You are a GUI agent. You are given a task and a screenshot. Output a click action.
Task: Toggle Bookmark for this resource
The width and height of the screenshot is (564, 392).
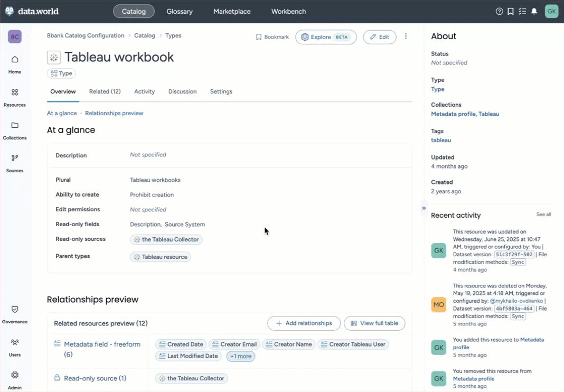272,37
